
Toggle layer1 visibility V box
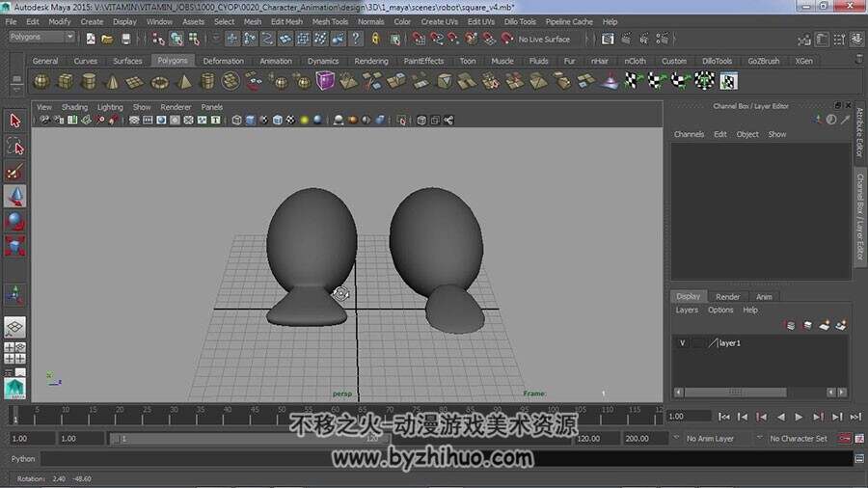(683, 343)
